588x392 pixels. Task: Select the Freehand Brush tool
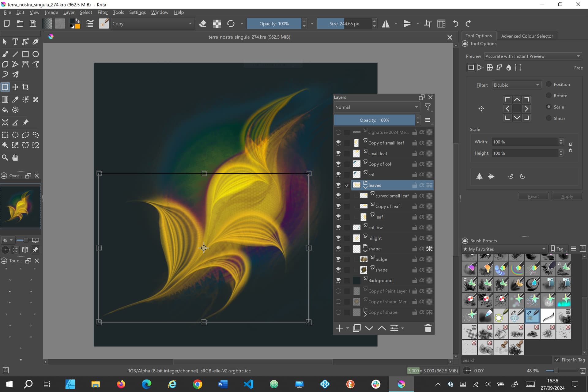coord(5,54)
